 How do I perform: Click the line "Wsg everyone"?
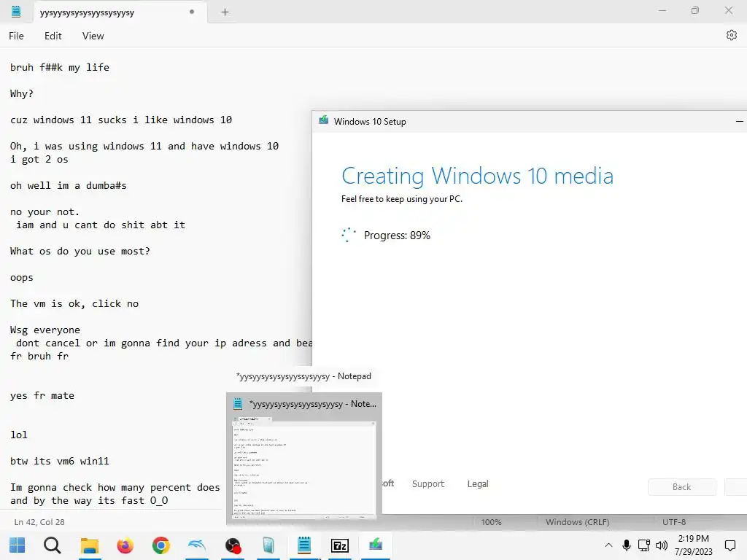point(44,330)
